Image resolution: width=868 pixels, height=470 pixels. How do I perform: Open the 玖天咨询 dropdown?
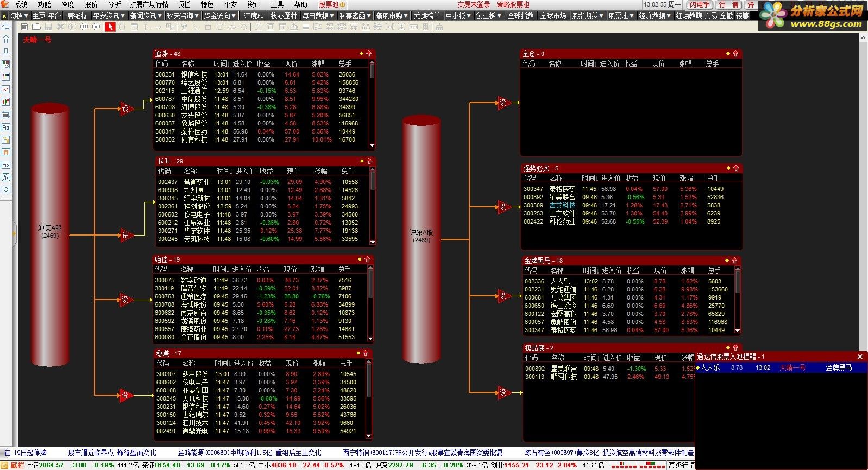[183, 16]
